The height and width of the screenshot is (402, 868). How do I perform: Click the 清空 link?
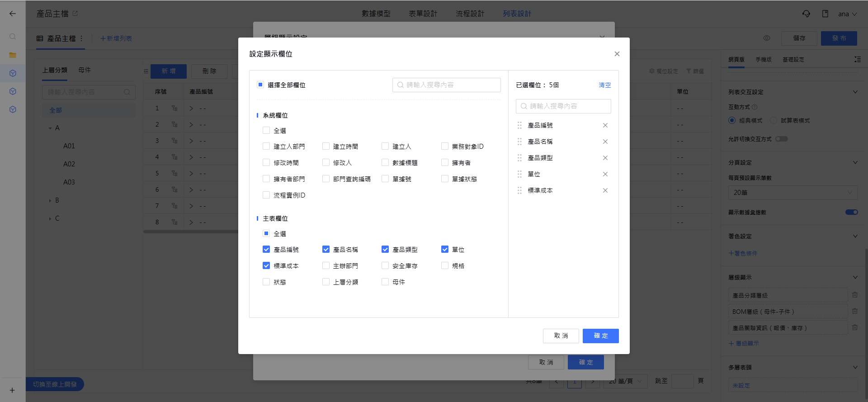coord(604,85)
